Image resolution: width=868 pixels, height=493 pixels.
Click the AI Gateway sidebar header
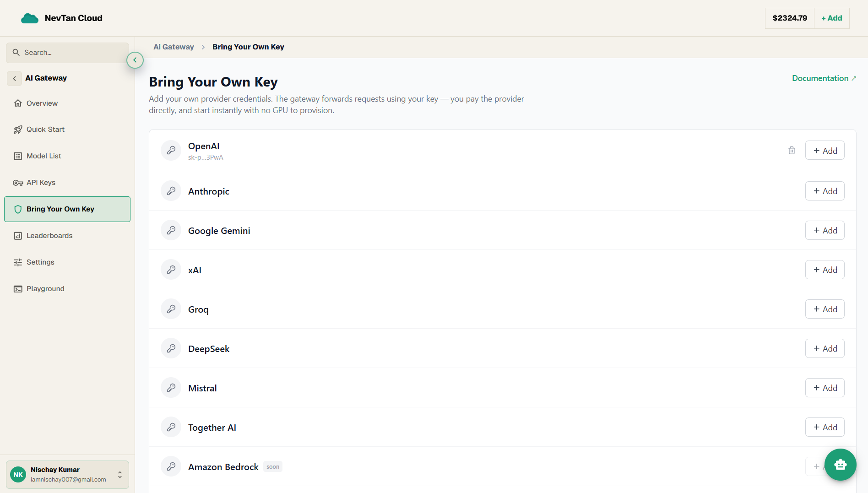point(46,78)
